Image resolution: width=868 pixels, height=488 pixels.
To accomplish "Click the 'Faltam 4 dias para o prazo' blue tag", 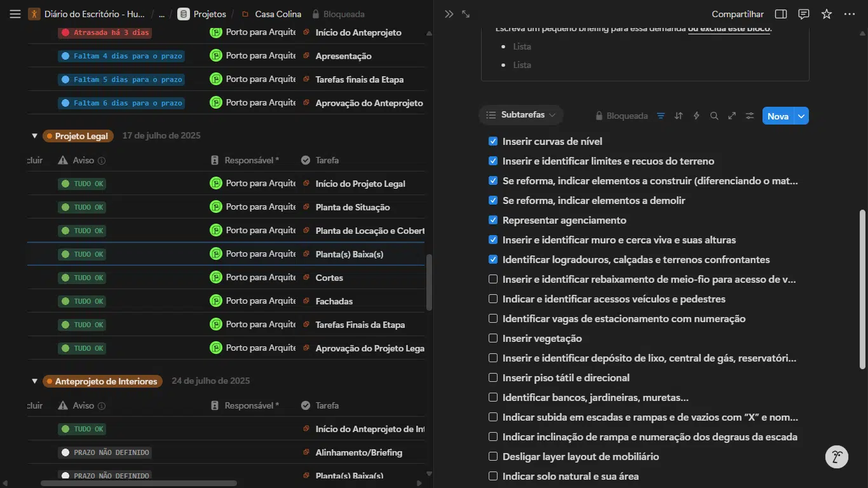I will click(121, 56).
